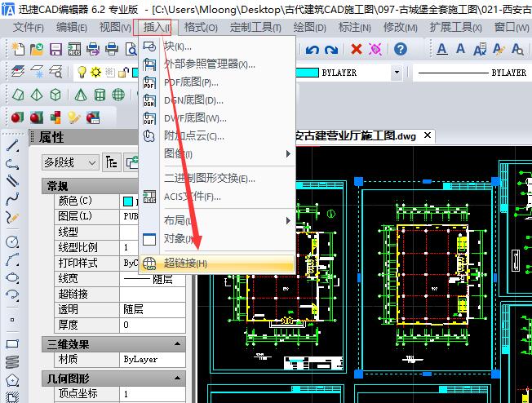
Task: Choose 超链接(H) from Insert menu
Action: pyautogui.click(x=217, y=263)
